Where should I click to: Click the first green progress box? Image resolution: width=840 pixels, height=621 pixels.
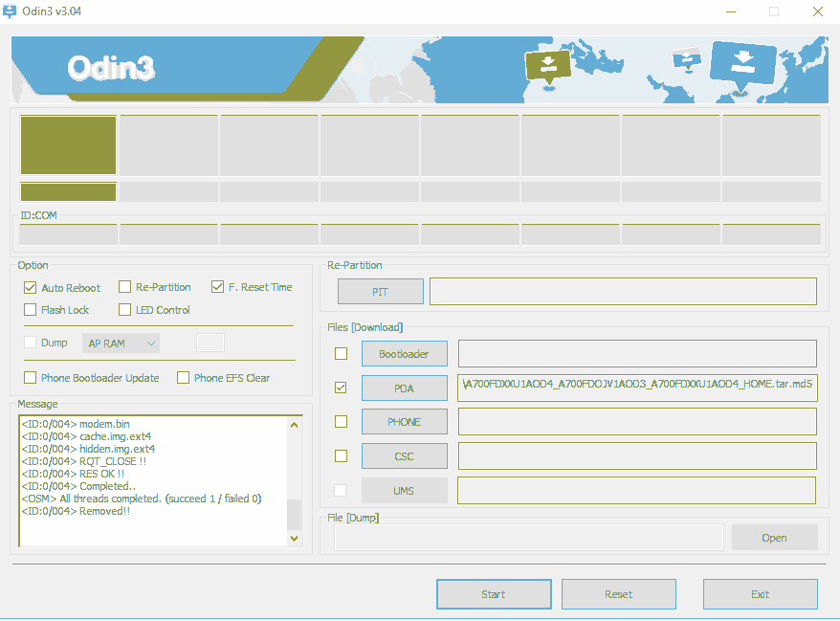click(68, 145)
